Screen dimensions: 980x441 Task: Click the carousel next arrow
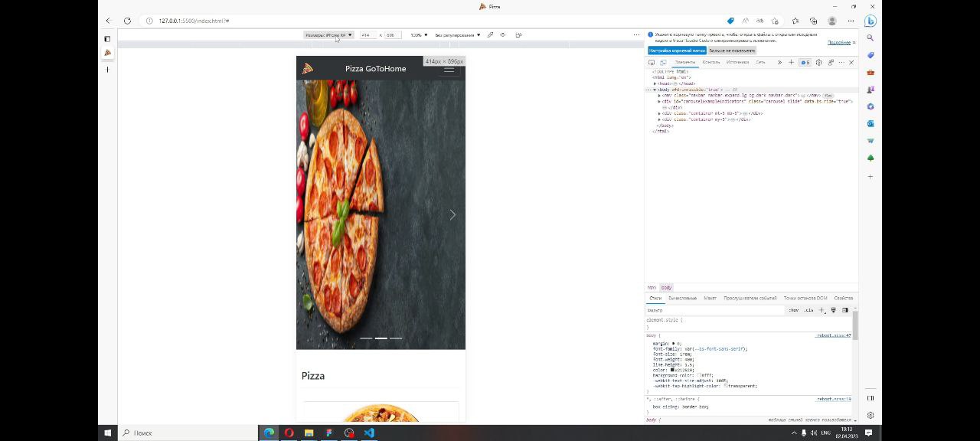[452, 215]
